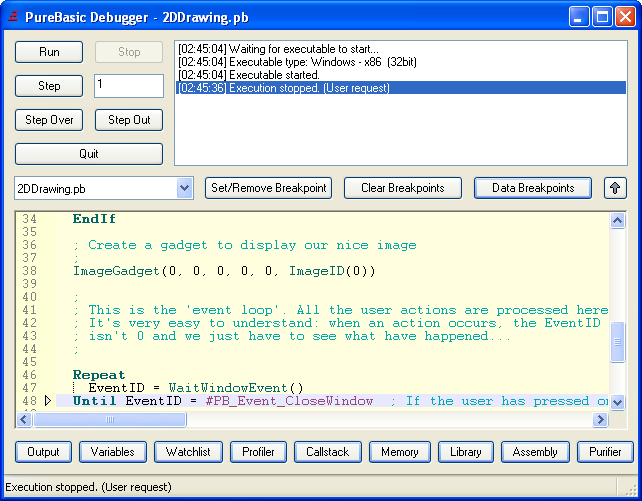The image size is (642, 501).
Task: Click the PureBasic logo in the title bar
Action: 13,17
